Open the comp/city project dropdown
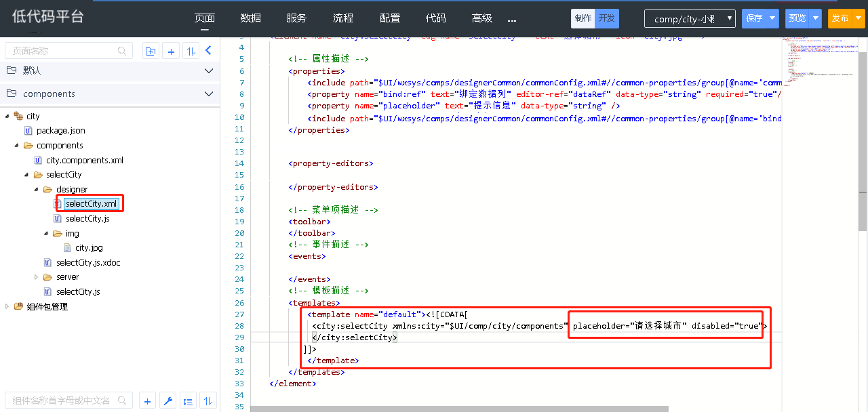The width and height of the screenshot is (868, 412). (x=690, y=19)
